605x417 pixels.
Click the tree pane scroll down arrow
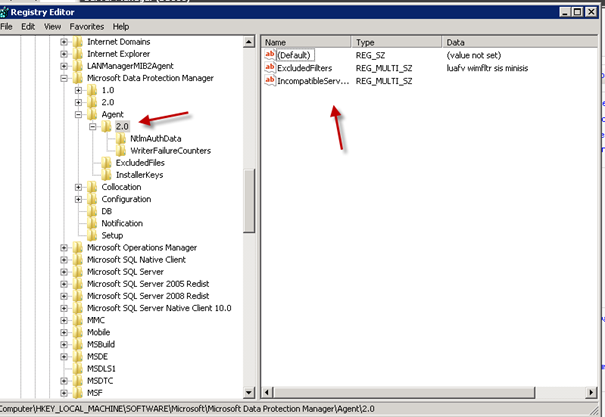[x=249, y=393]
